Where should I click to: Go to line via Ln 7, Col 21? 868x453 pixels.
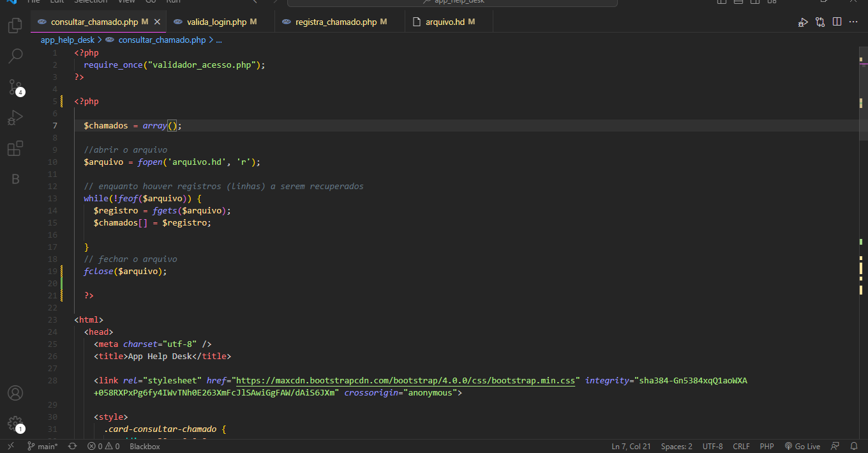tap(631, 447)
